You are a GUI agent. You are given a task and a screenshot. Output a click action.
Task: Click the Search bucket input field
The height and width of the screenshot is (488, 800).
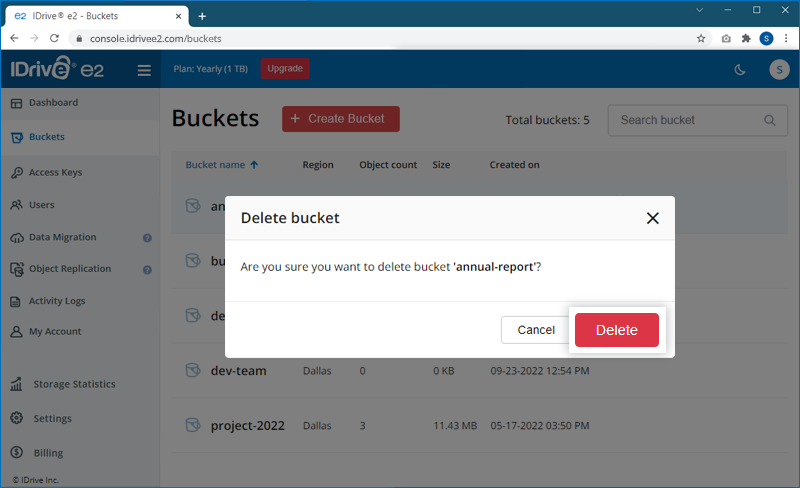coord(685,120)
